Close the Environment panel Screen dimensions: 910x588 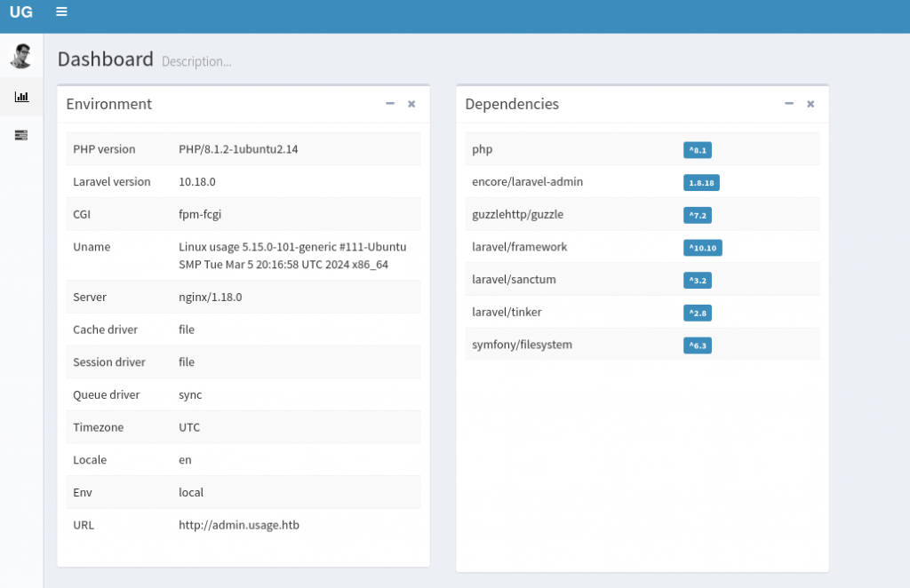411,104
